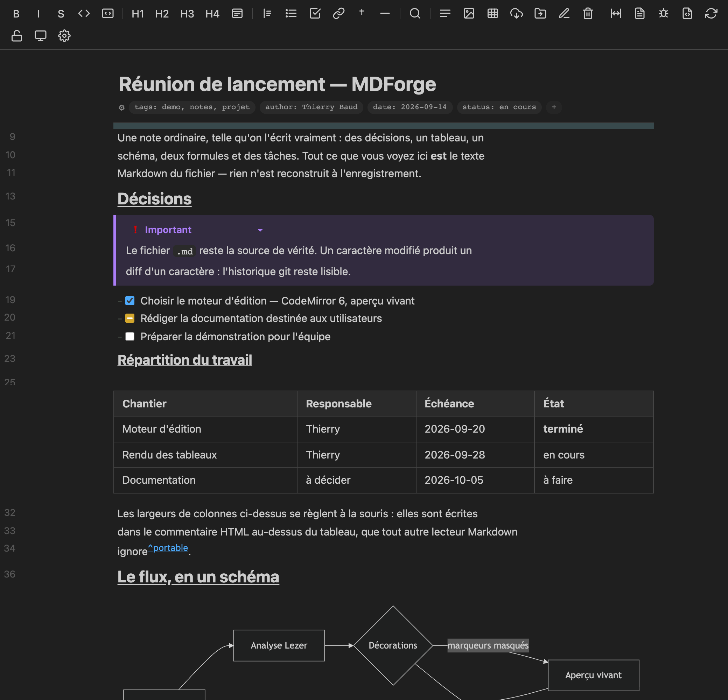Insert a link with the chain icon
The height and width of the screenshot is (700, 728).
(x=339, y=14)
